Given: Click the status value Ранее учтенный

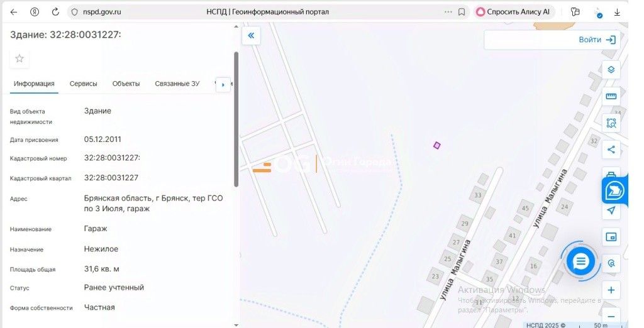Looking at the screenshot, I should click(x=114, y=287).
